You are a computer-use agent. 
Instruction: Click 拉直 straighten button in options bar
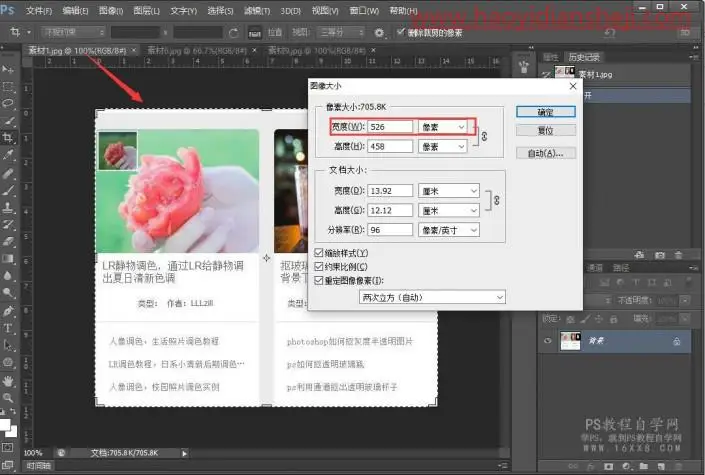(x=266, y=33)
